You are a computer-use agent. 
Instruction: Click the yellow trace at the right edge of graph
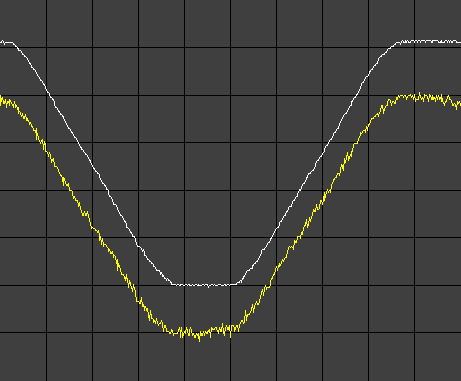pyautogui.click(x=459, y=105)
